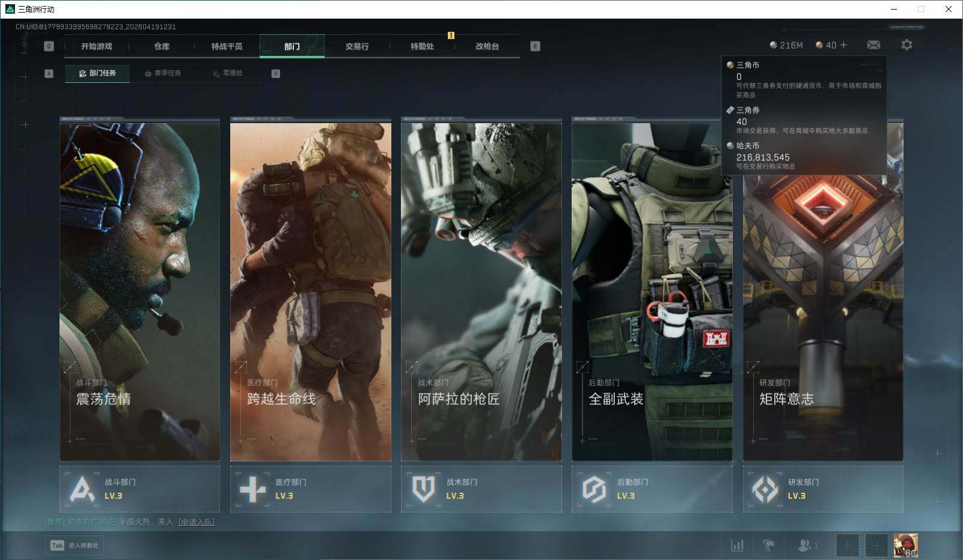963x560 pixels.
Task: Open the friends list icon
Action: (807, 545)
